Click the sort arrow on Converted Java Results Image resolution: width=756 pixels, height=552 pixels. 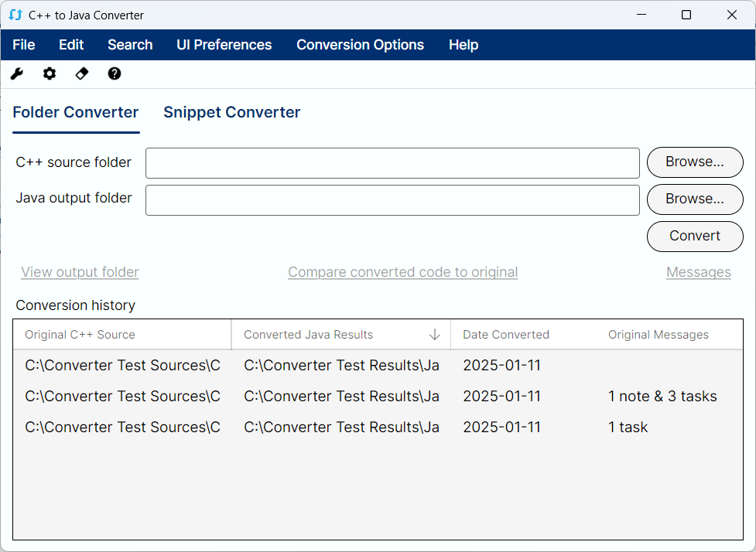[434, 334]
